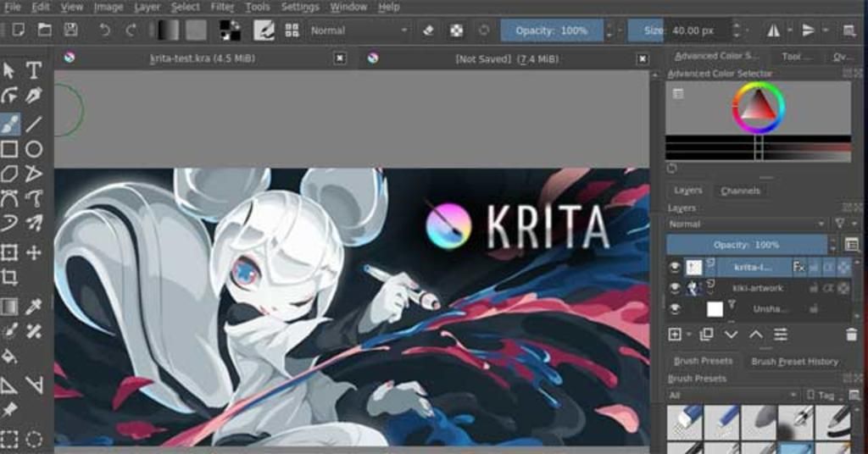Toggle visibility of the krita-l... layer
The height and width of the screenshot is (454, 868).
click(675, 267)
